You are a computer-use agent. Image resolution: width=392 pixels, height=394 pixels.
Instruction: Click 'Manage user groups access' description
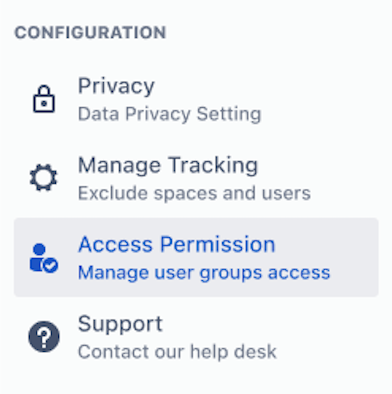click(204, 272)
